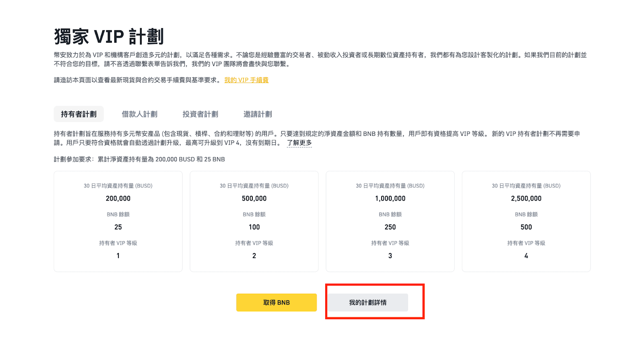Screen dimensions: 644x359
Task: Select the 2,500,000 BUSD holding value
Action: tap(526, 198)
